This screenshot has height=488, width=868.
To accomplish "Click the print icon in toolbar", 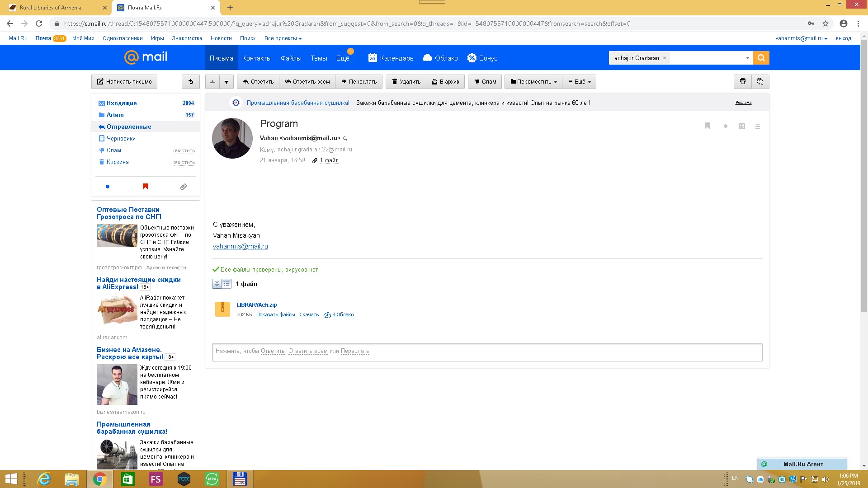I will pos(742,82).
